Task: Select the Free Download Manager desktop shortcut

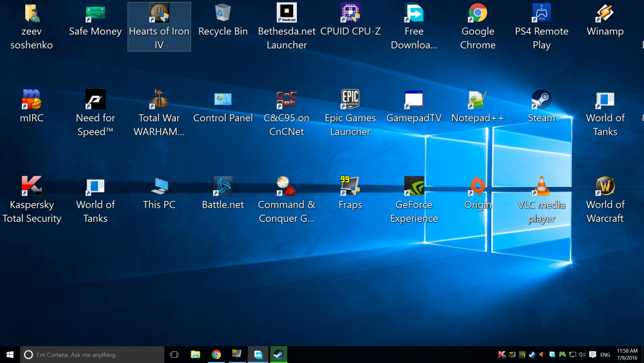Action: click(414, 26)
